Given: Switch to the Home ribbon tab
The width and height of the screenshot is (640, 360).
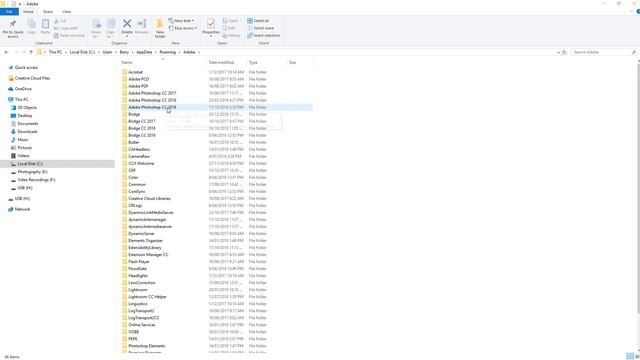Looking at the screenshot, I should coord(28,12).
